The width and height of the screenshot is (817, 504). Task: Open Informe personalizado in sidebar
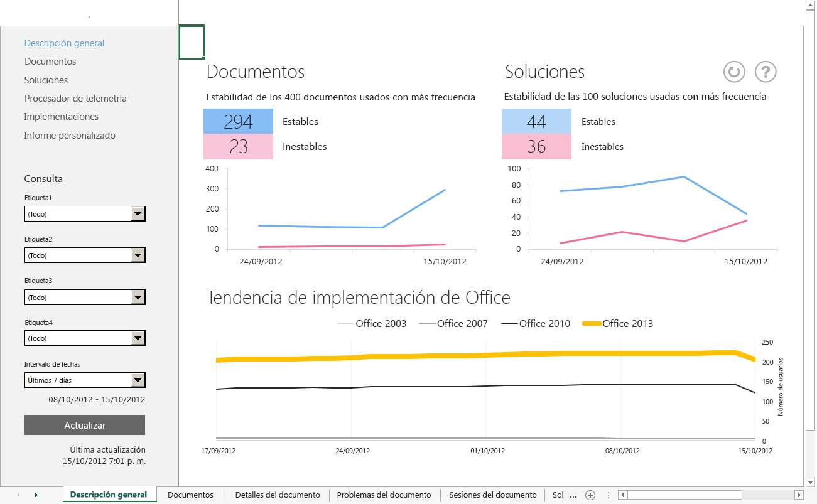coord(70,136)
